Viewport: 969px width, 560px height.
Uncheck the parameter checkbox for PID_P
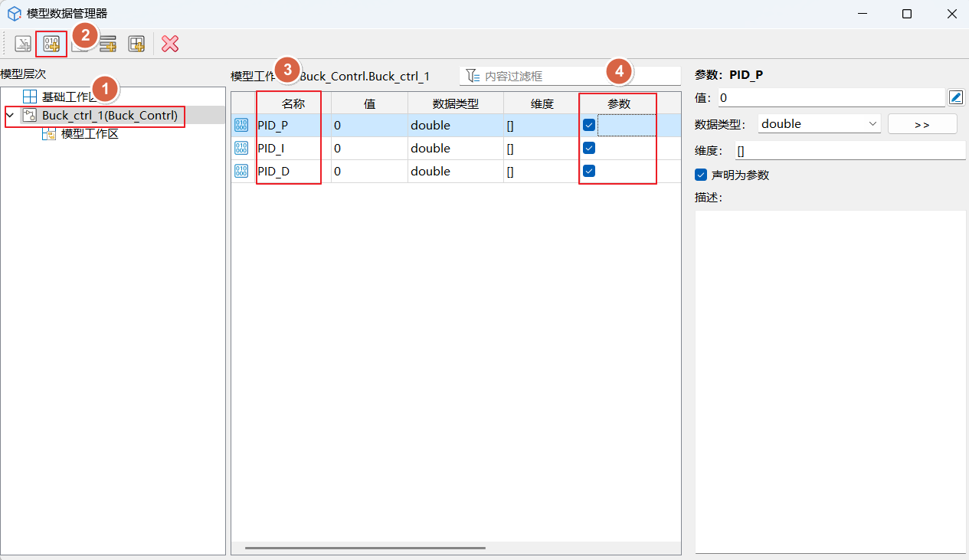(589, 125)
